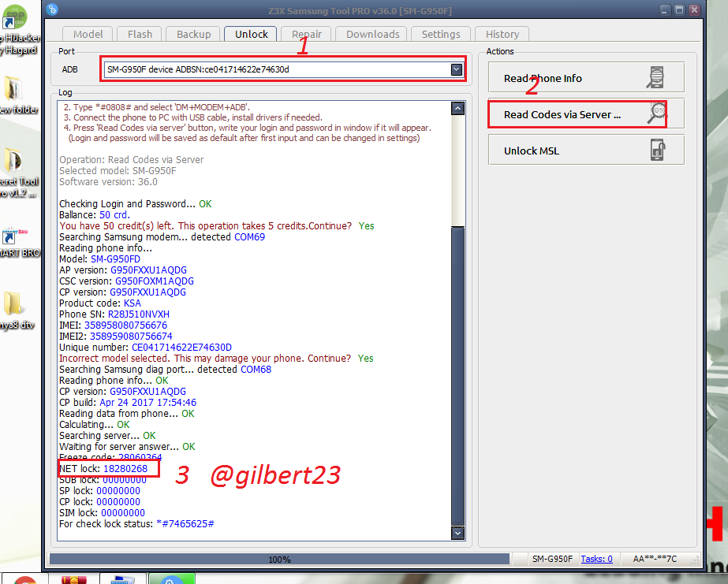The image size is (728, 584).
Task: Click the Chrome taskbar icon
Action: [24, 580]
